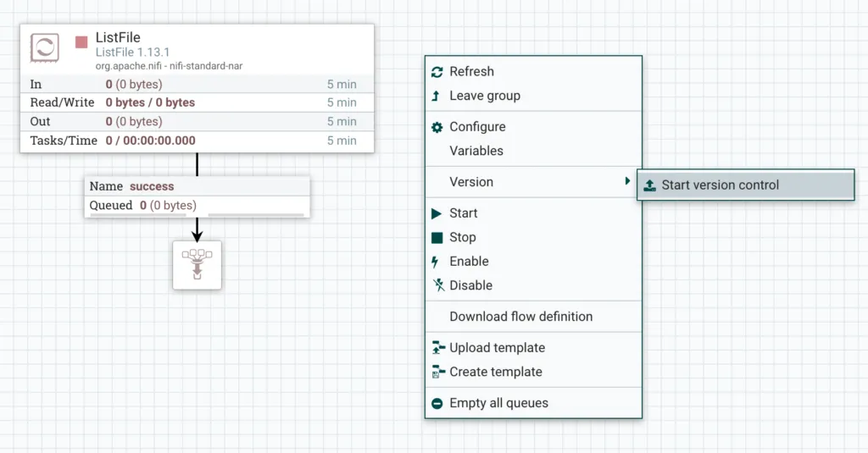Click the red stopped status indicator
Viewport: 868px width, 453px height.
(x=81, y=41)
